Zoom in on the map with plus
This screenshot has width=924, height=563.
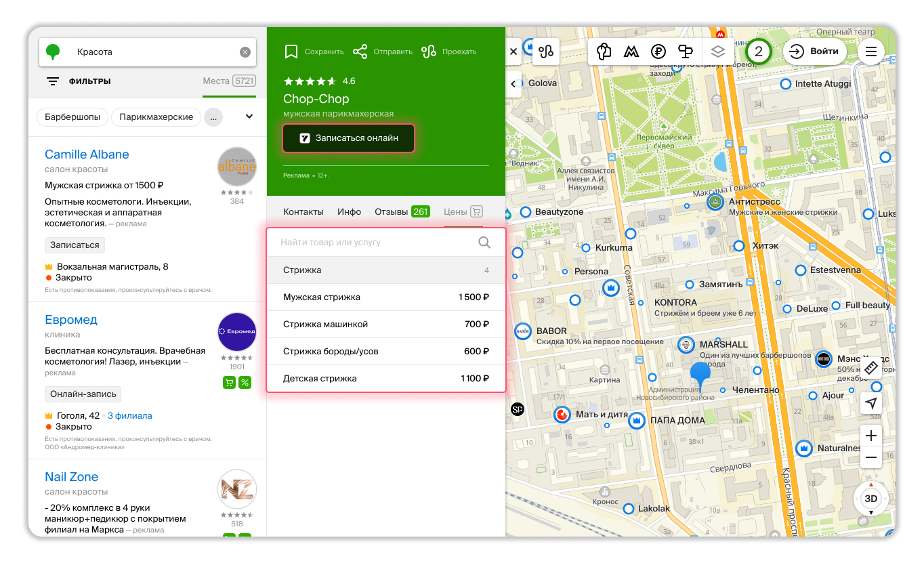[x=871, y=436]
